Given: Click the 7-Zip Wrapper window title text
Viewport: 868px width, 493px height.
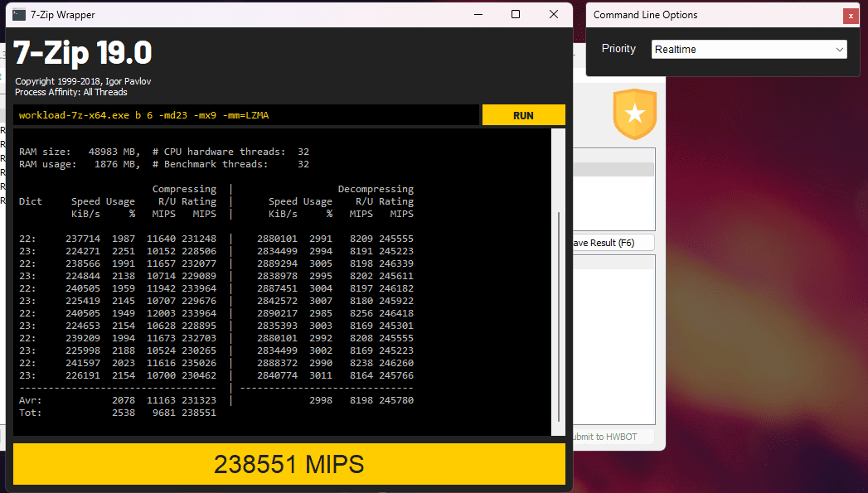Looking at the screenshot, I should (x=62, y=15).
